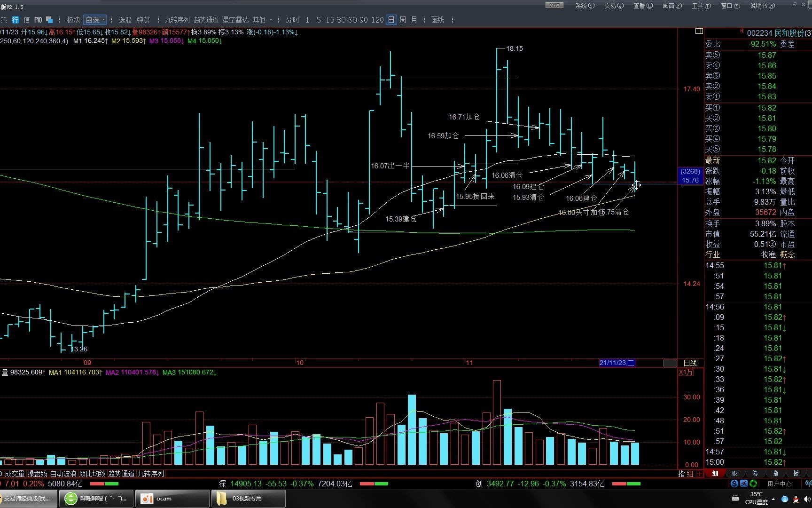Click the blue 行 quotes icon
This screenshot has width=812, height=508.
pyautogui.click(x=16, y=20)
